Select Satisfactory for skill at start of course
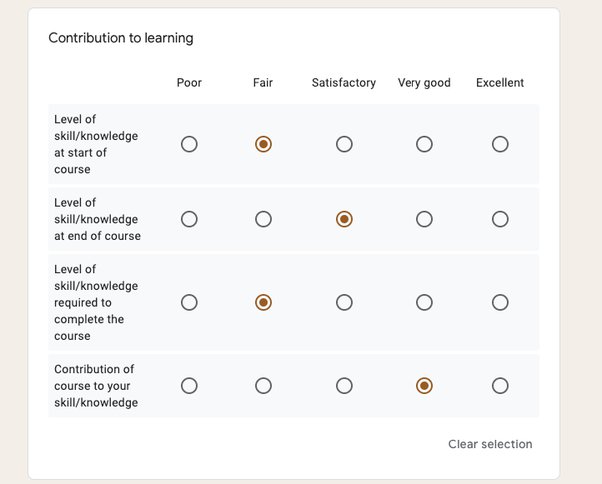 tap(344, 144)
